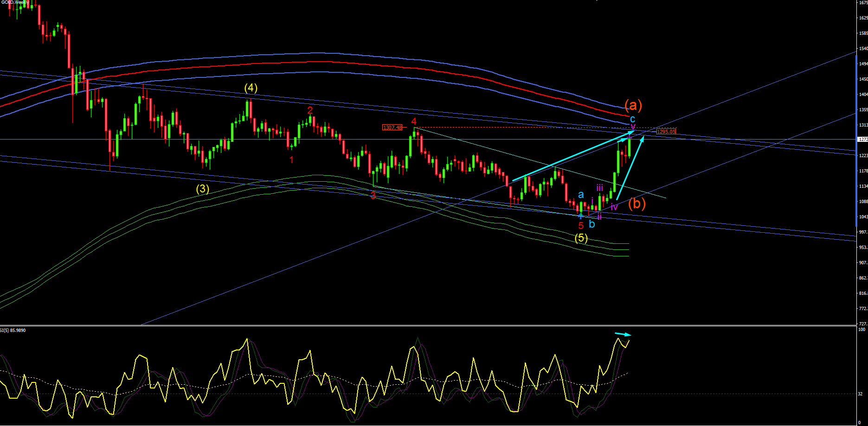Click the GOLD,Weekly chart title
The height and width of the screenshot is (426, 868).
[x=15, y=2]
